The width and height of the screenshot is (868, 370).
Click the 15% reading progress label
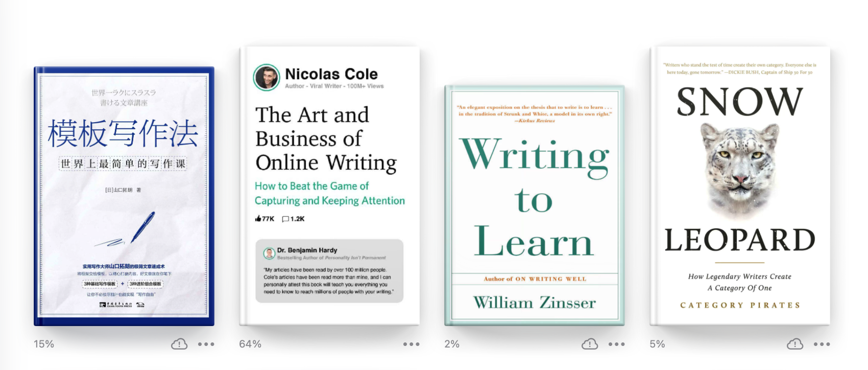[44, 344]
